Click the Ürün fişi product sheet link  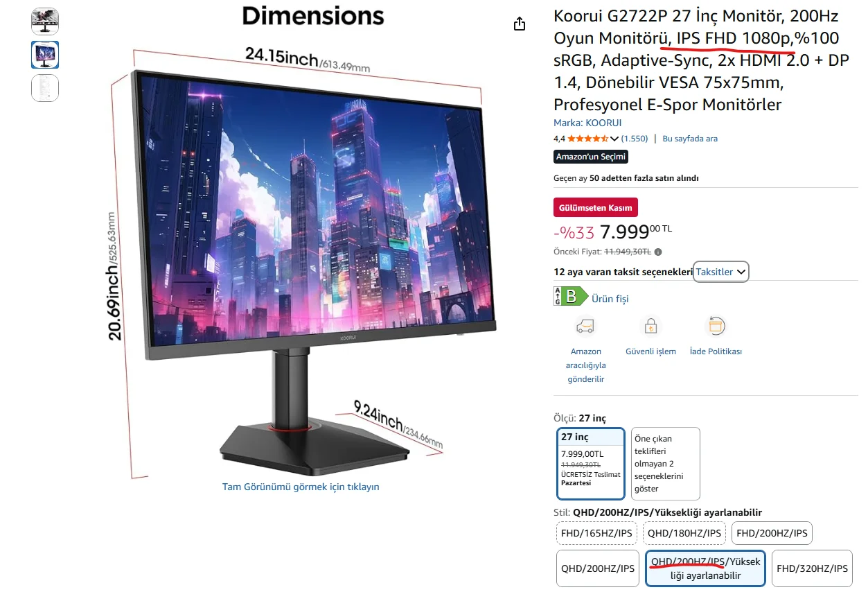[610, 299]
